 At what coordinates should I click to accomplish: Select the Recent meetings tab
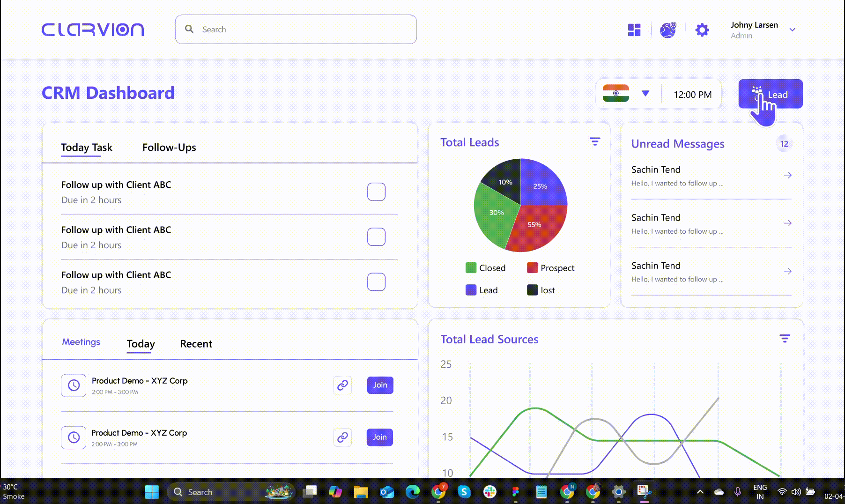(x=196, y=344)
